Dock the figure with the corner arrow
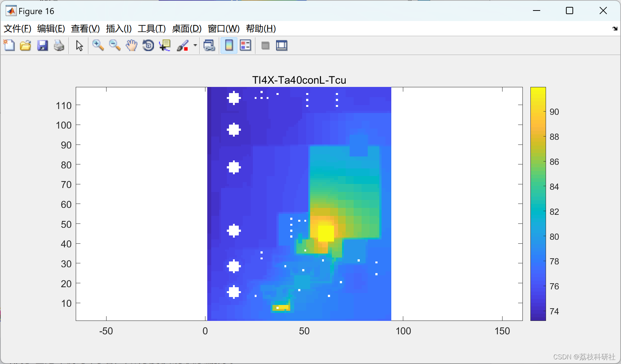The image size is (621, 364). tap(615, 29)
